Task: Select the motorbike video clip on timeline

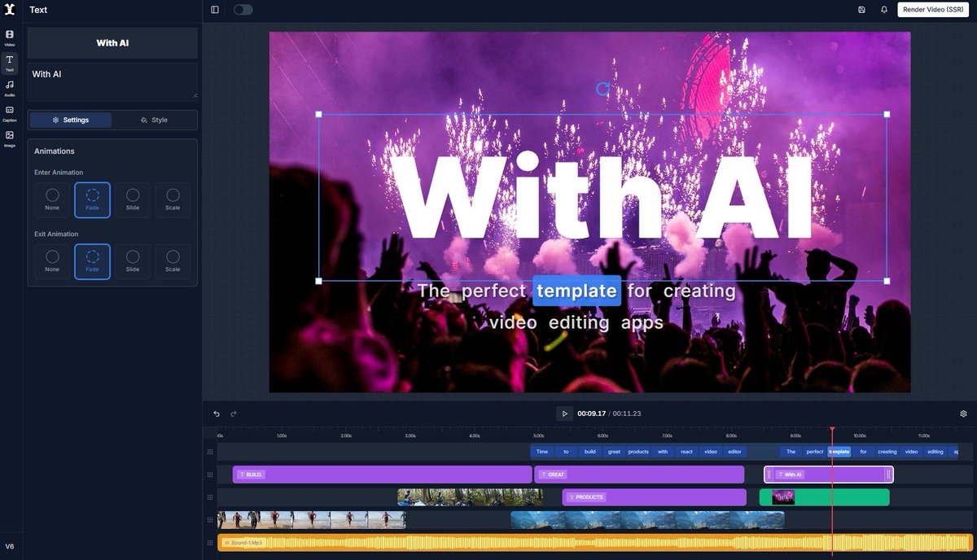Action: point(470,497)
